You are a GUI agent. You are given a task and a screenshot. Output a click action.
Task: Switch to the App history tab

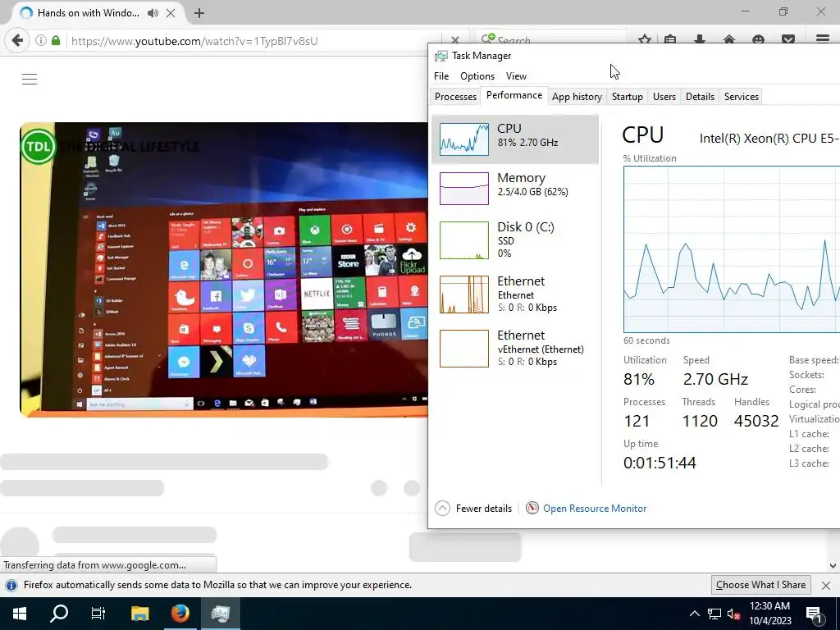577,97
